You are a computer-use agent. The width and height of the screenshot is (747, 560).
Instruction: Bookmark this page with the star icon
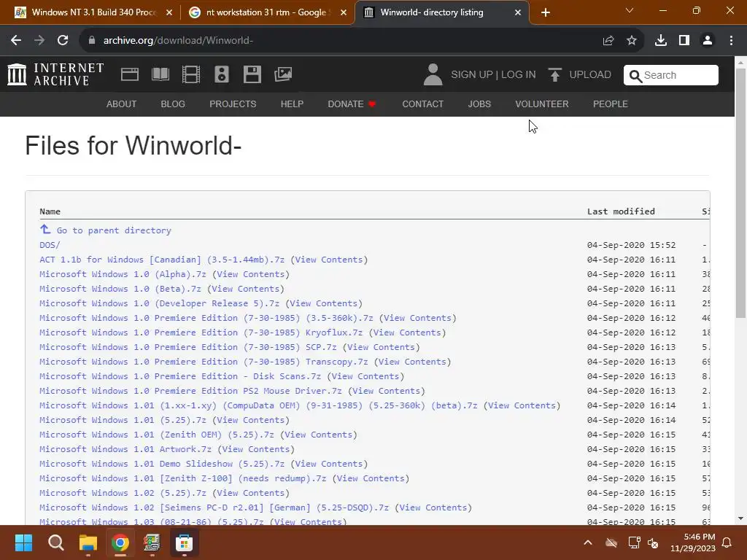(x=632, y=41)
